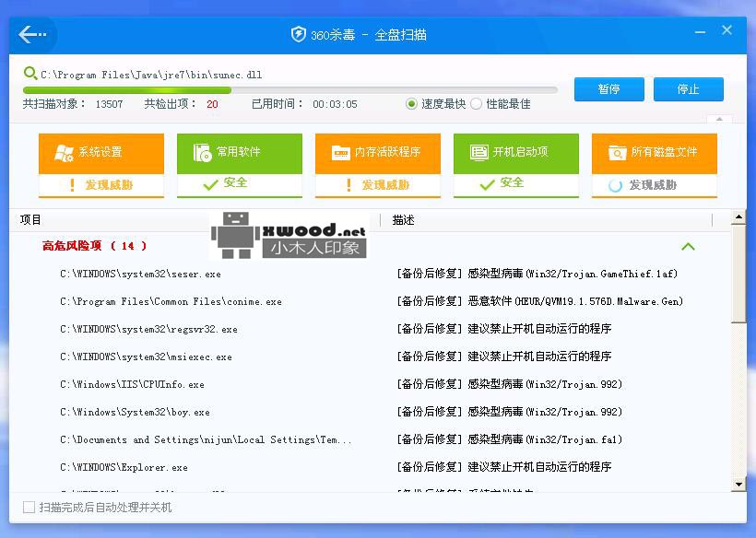Click green check mark under 开机启动项
The image size is (756, 538).
(x=488, y=184)
